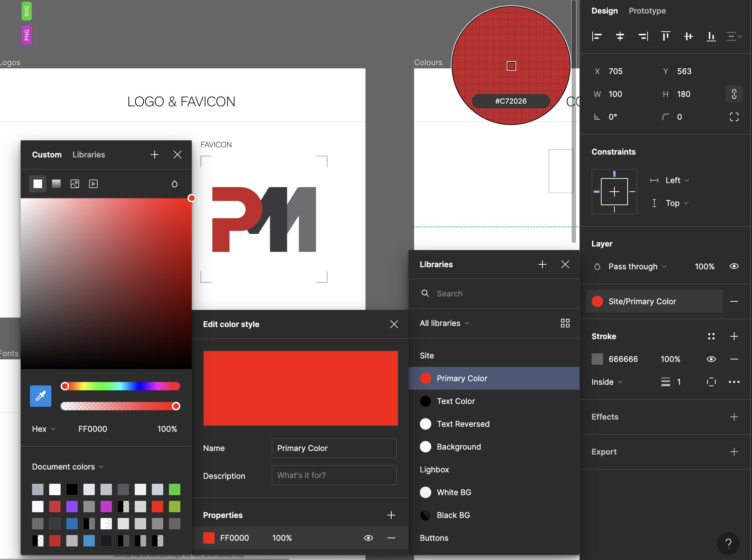Select White BG style
This screenshot has height=560, width=752.
pos(494,492)
